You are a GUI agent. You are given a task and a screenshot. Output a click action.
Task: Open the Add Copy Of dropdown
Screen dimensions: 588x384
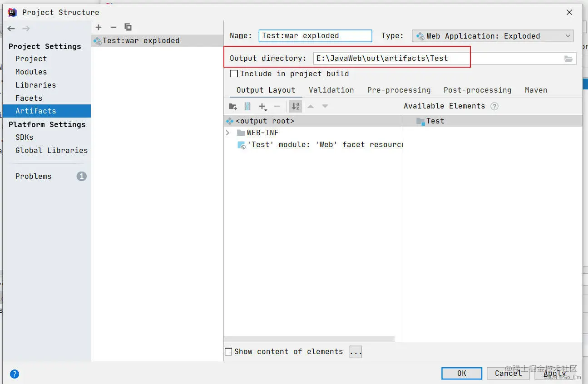263,107
